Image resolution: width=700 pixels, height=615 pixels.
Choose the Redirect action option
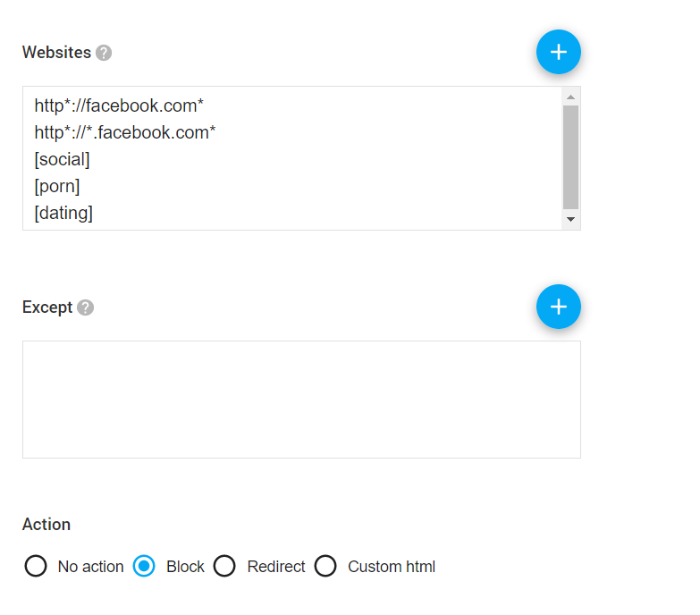click(x=224, y=567)
